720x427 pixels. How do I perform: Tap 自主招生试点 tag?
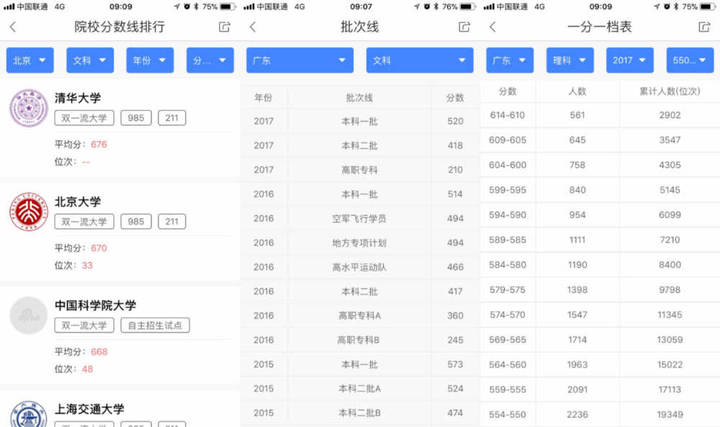155,326
